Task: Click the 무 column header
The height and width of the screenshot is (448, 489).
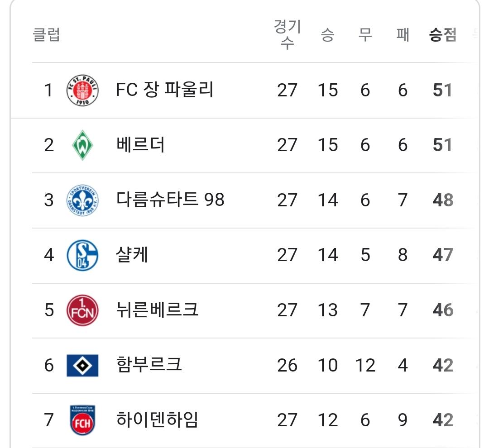Action: tap(365, 34)
